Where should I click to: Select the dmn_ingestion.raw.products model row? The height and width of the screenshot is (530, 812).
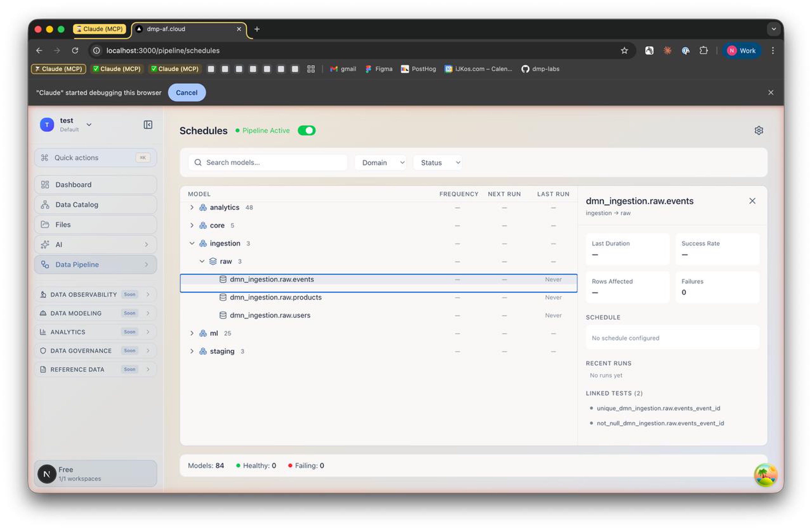click(378, 297)
